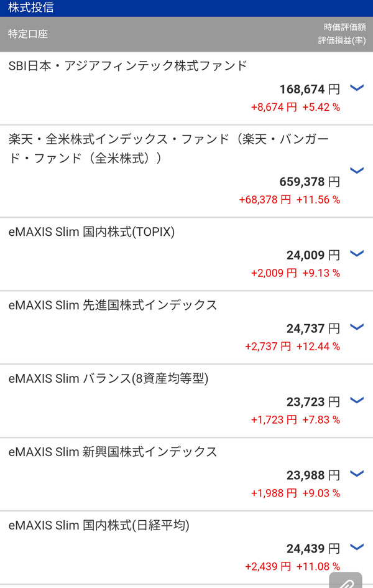Expand SBI日本・アジアフィンテック株式ファンド details chevron
Screen dimensions: 373x588
tap(357, 88)
